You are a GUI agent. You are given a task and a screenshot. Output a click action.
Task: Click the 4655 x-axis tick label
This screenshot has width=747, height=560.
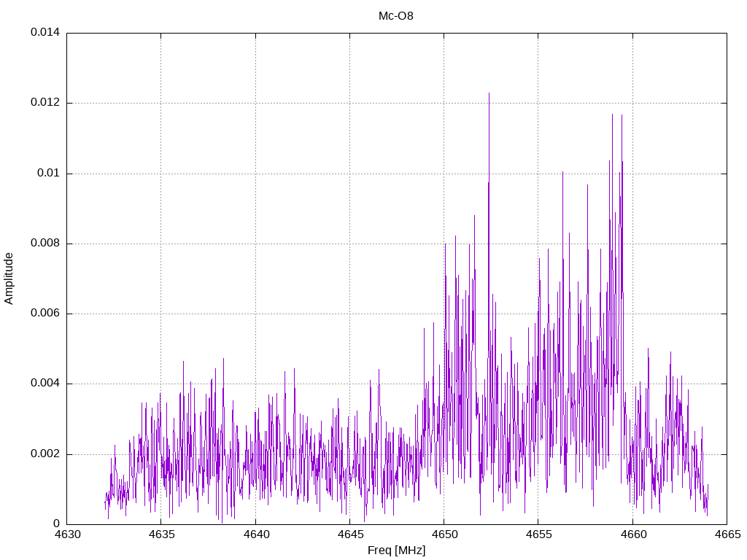coord(539,534)
